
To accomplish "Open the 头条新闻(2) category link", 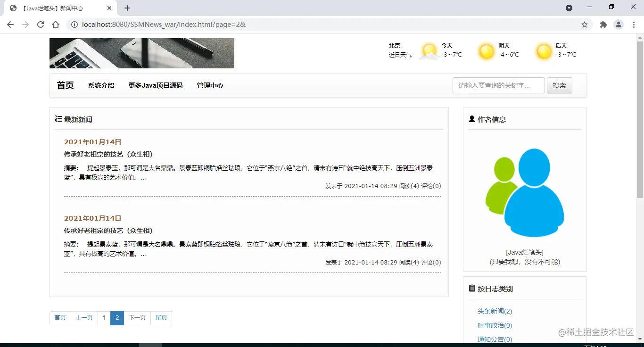I will tap(495, 311).
